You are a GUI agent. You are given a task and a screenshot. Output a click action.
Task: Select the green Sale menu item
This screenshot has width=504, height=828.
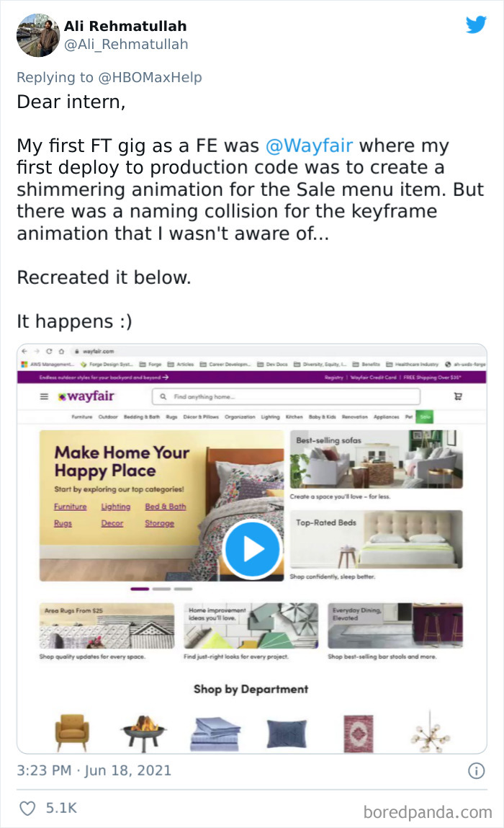point(425,417)
